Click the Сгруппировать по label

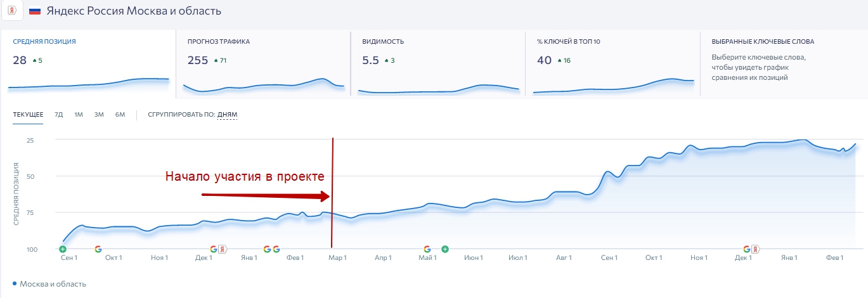(181, 115)
